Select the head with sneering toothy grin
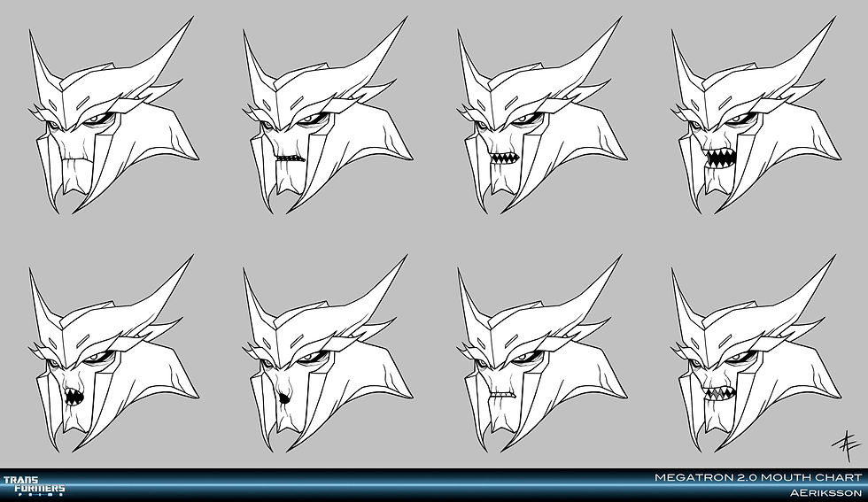868x502 pixels. pyautogui.click(x=756, y=353)
